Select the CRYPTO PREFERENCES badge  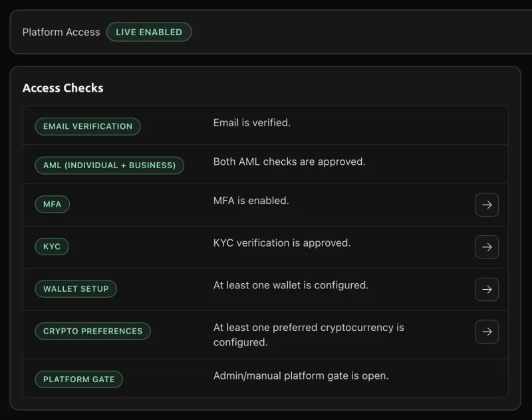tap(92, 331)
